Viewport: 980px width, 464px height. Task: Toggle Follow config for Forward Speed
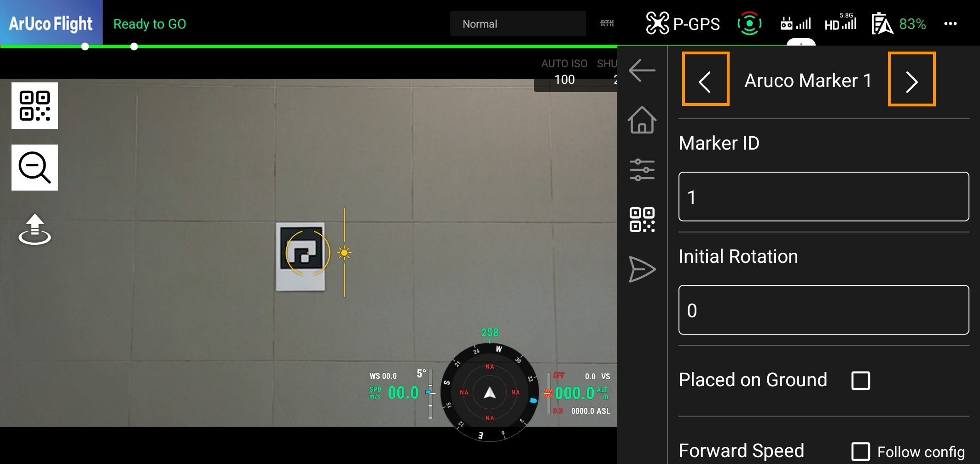click(x=860, y=451)
